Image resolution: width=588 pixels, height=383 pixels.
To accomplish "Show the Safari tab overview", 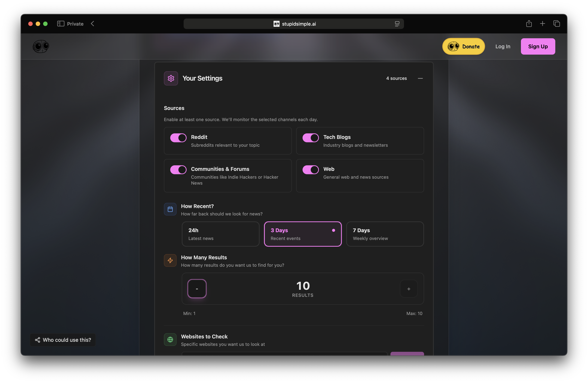I will (556, 24).
